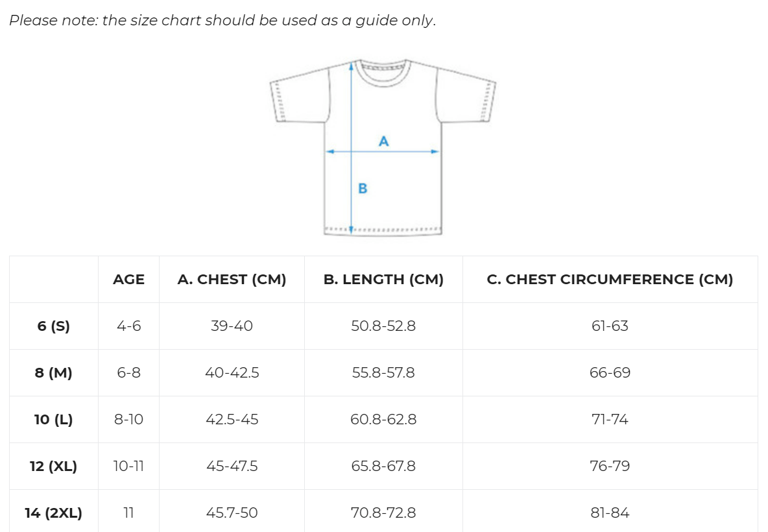The height and width of the screenshot is (532, 768).
Task: Click the 45.7-50 chest measurement cell
Action: pyautogui.click(x=232, y=513)
